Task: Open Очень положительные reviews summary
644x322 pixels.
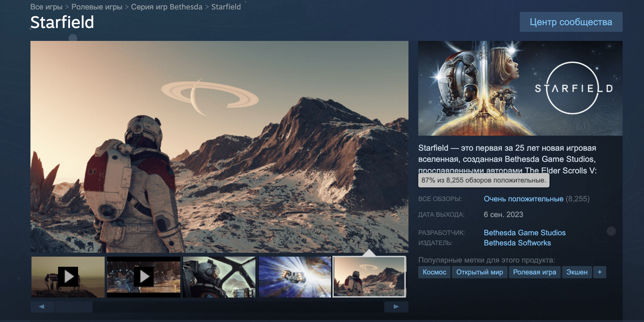Action: point(524,199)
